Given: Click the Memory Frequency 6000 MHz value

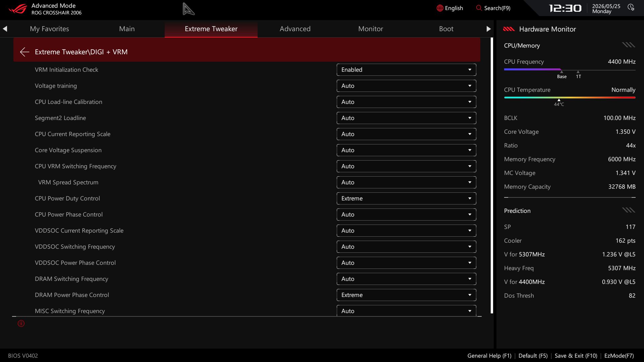Looking at the screenshot, I should pyautogui.click(x=622, y=159).
